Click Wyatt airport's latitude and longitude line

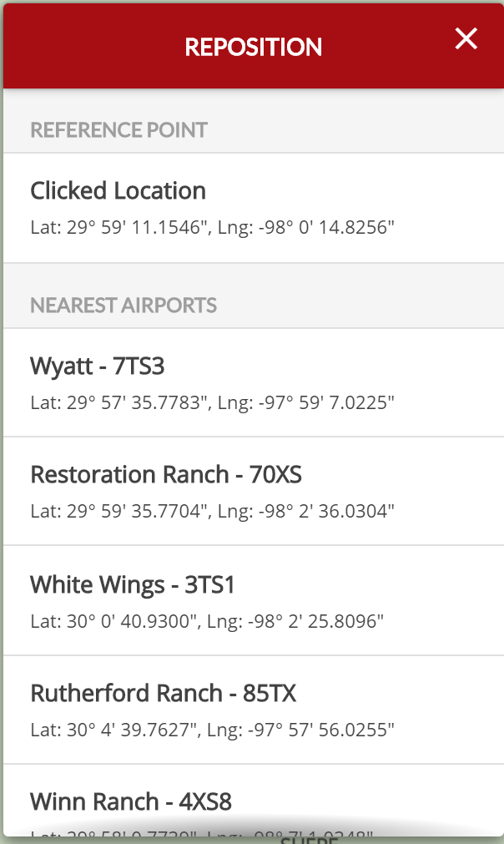click(213, 402)
